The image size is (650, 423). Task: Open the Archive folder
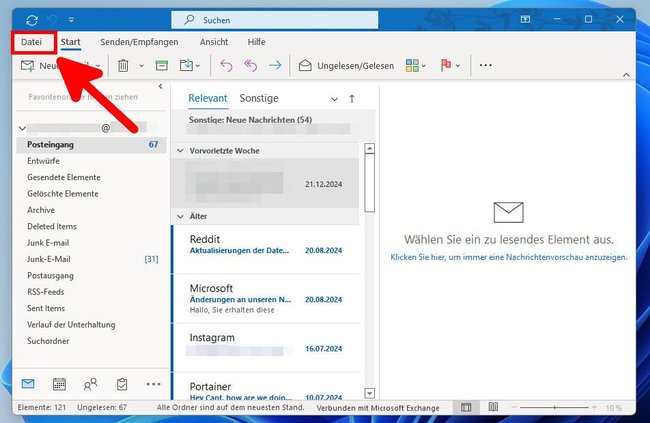[x=41, y=210]
